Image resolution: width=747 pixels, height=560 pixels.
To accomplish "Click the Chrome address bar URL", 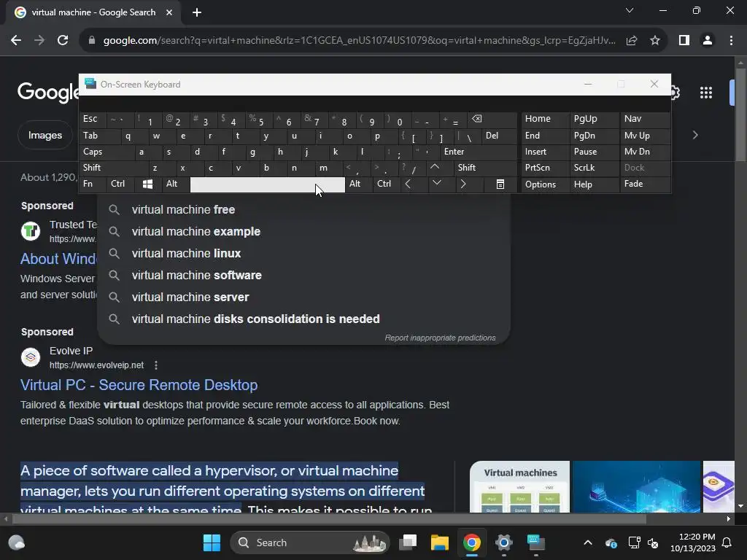I will tap(360, 41).
